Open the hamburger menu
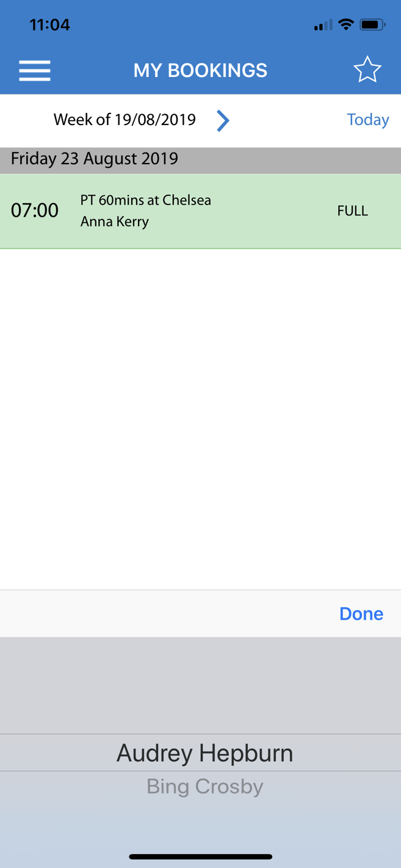Screen dimensions: 401x868 click(x=35, y=71)
